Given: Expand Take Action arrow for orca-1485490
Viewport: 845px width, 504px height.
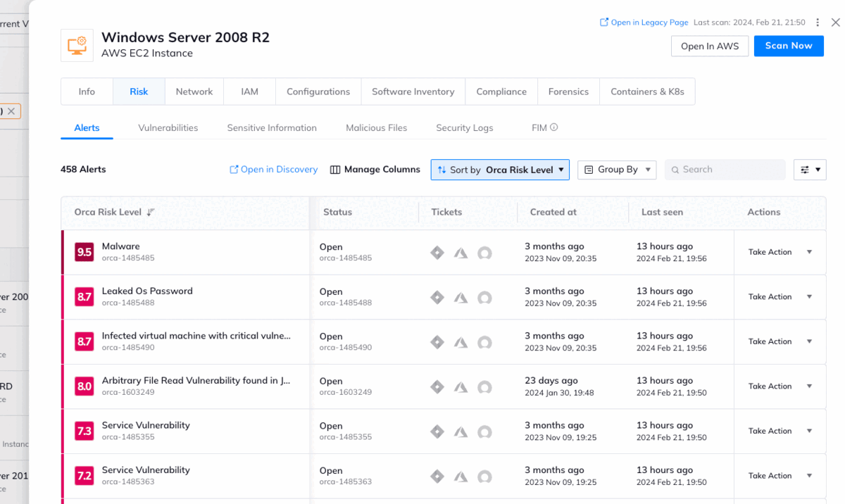Looking at the screenshot, I should pyautogui.click(x=809, y=341).
